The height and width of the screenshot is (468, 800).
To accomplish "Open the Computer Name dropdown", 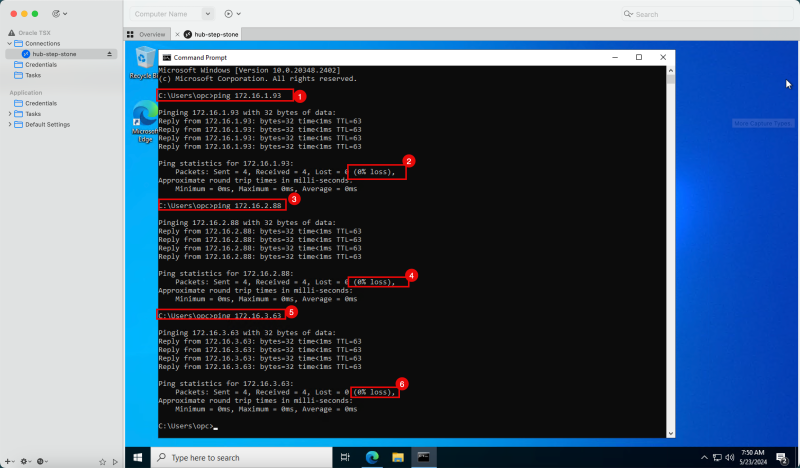I will coord(208,14).
